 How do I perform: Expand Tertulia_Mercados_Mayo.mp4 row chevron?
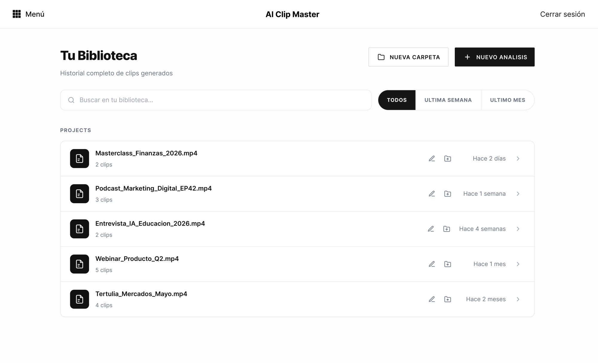518,299
